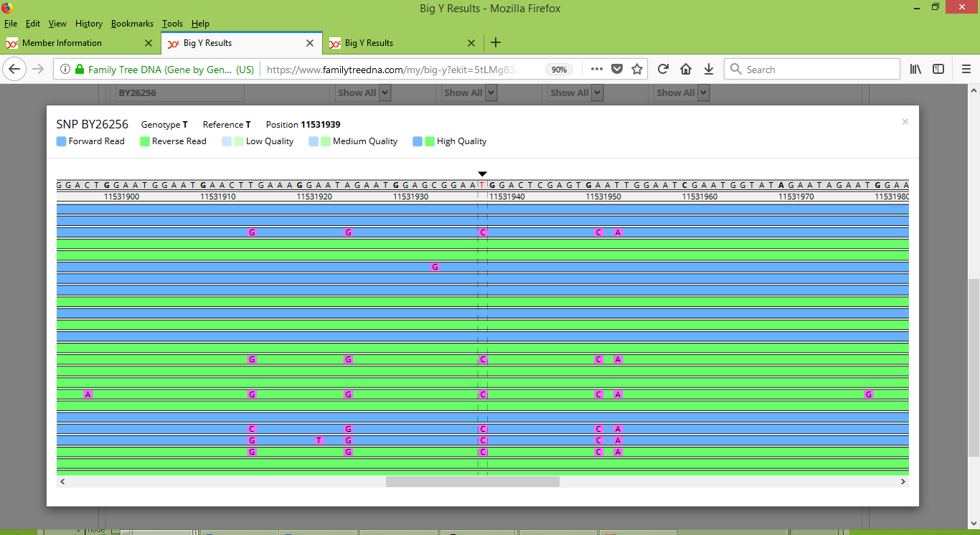The height and width of the screenshot is (535, 980).
Task: Click the green padlock security icon
Action: (x=80, y=70)
